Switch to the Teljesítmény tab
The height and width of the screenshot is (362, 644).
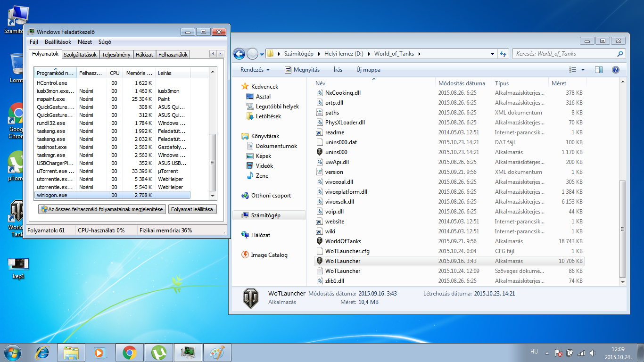[x=116, y=55]
